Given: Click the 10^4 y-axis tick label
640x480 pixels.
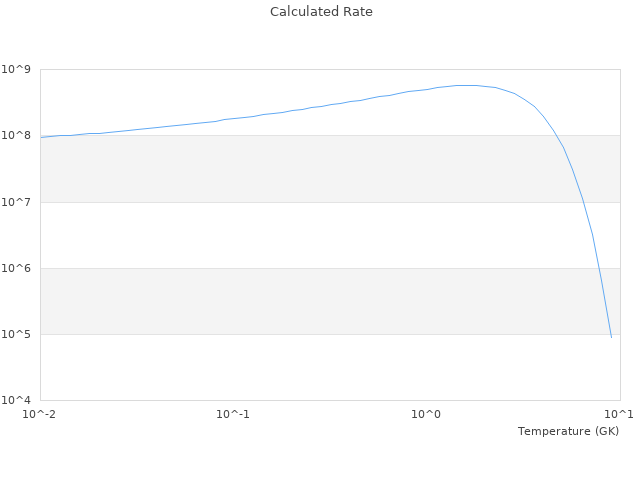Looking at the screenshot, I should 18,400.
